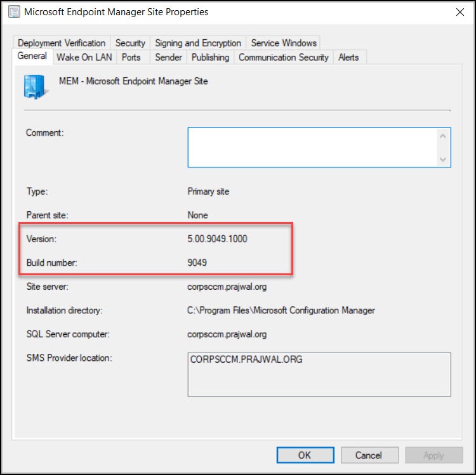Select the General tab

(x=32, y=56)
